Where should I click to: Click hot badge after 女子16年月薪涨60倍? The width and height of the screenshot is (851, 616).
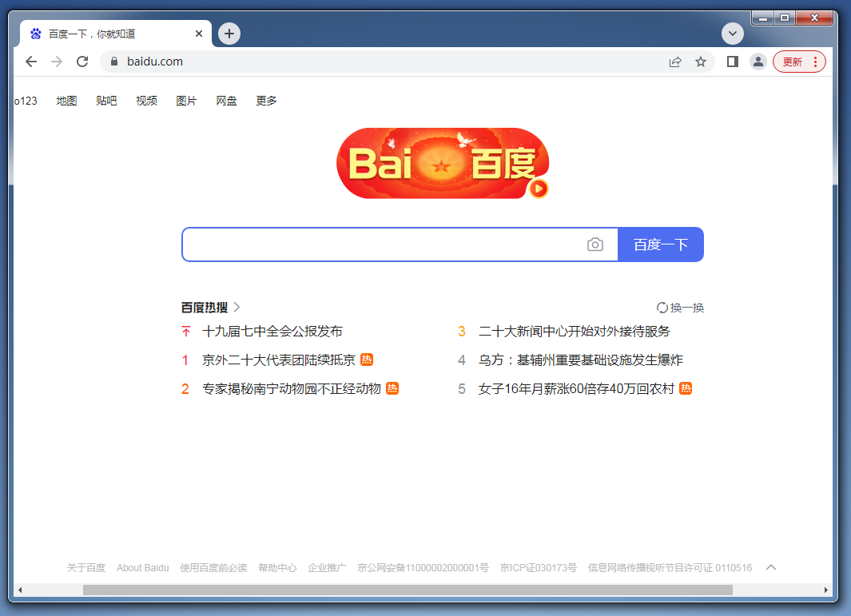[686, 388]
